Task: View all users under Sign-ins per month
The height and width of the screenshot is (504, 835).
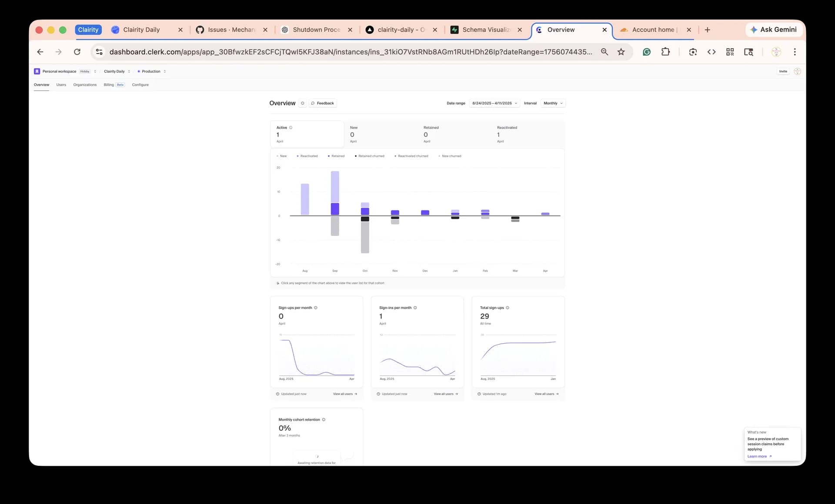Action: [x=446, y=394]
